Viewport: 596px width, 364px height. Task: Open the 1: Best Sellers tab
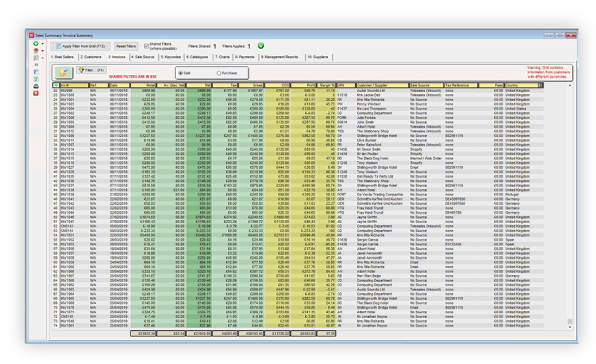tap(62, 57)
